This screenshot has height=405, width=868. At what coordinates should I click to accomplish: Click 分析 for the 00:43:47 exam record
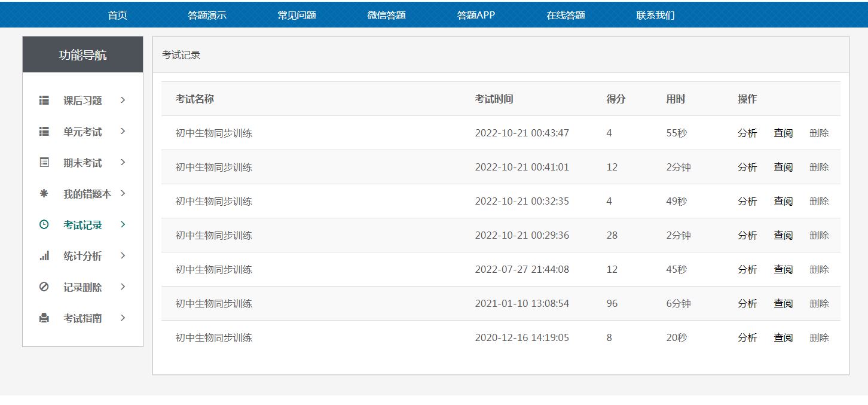tap(747, 133)
